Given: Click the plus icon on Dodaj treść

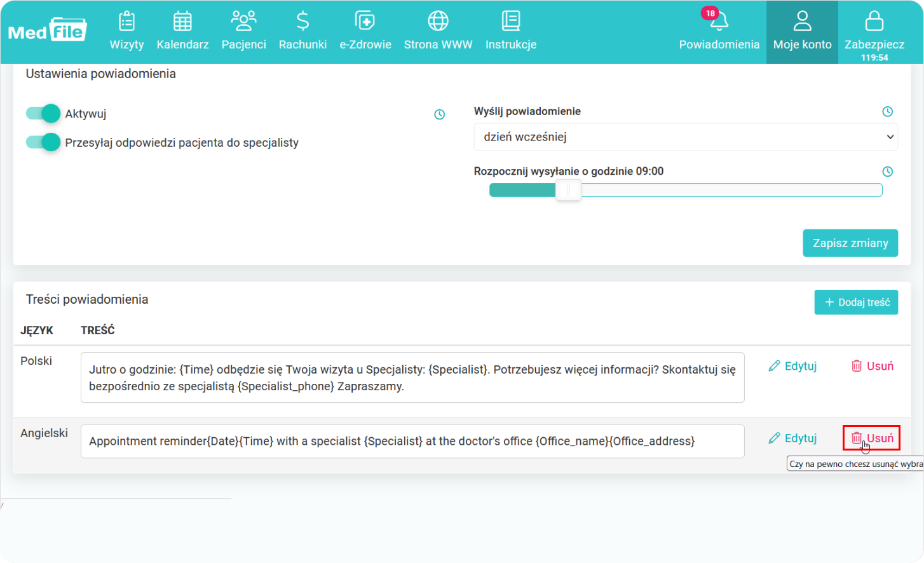Looking at the screenshot, I should pos(829,302).
